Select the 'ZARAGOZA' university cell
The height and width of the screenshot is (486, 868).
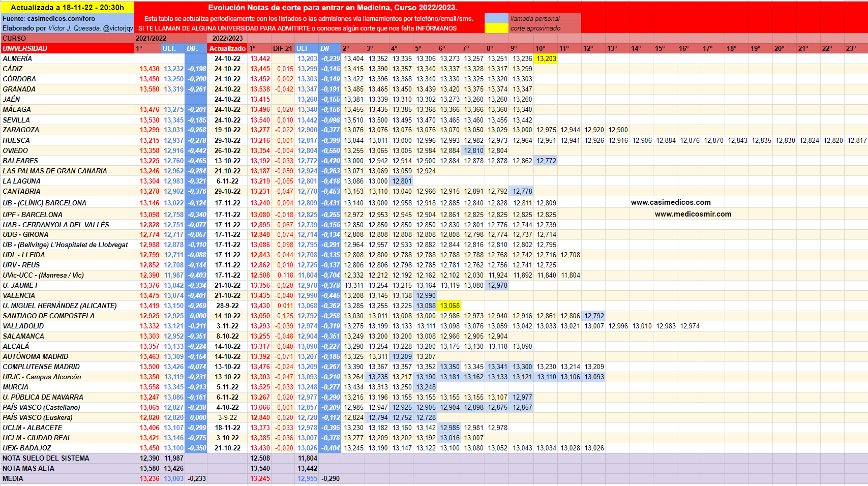pyautogui.click(x=67, y=130)
